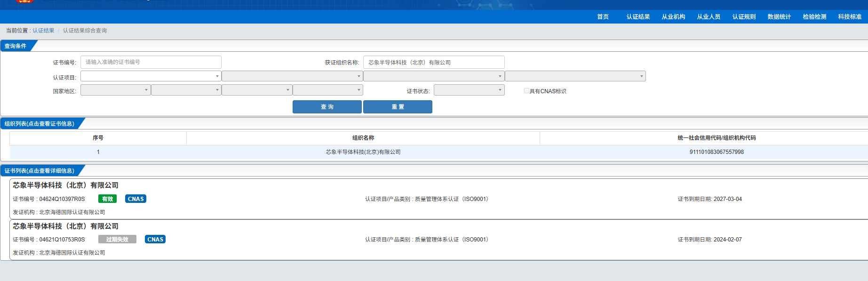Click the expiry date 2024-02-07

coord(728,240)
